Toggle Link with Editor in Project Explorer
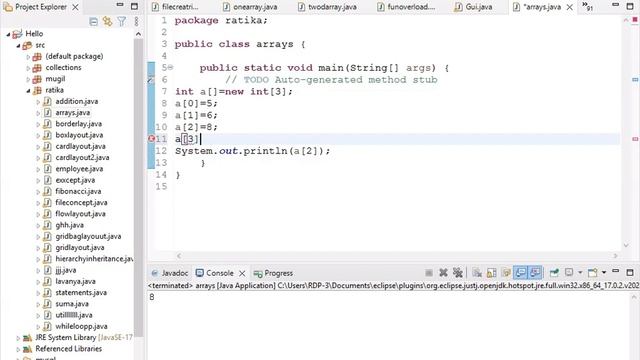Viewport: 640px width, 360px height. click(x=107, y=22)
